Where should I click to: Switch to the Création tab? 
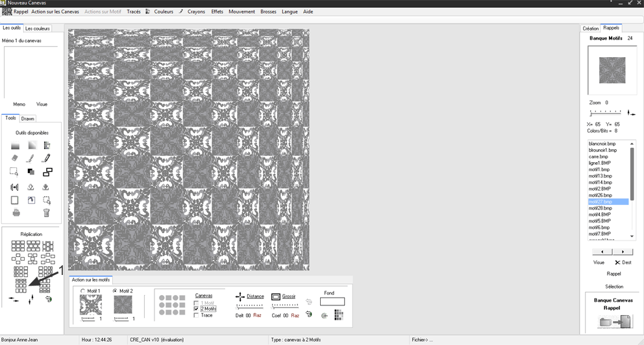(590, 29)
